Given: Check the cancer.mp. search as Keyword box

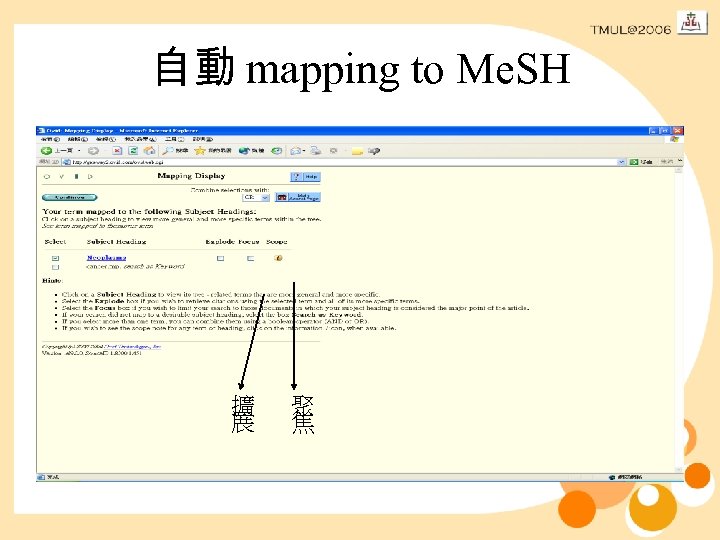Looking at the screenshot, I should pyautogui.click(x=56, y=267).
